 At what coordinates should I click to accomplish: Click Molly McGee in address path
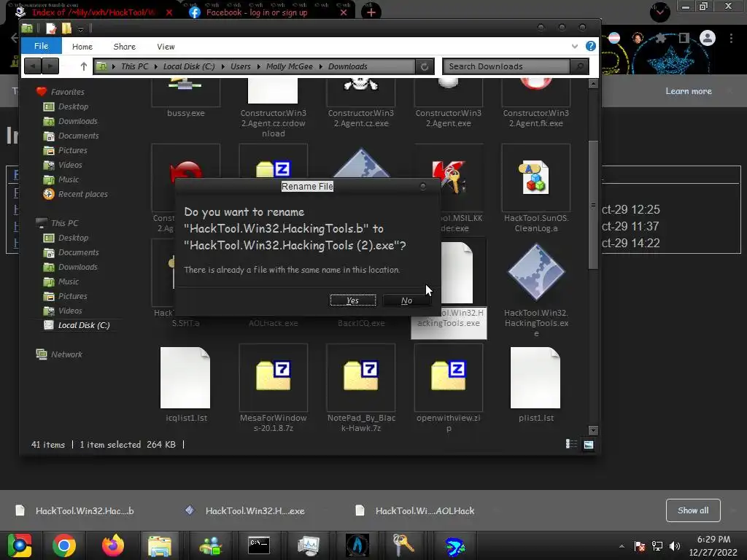pos(289,66)
